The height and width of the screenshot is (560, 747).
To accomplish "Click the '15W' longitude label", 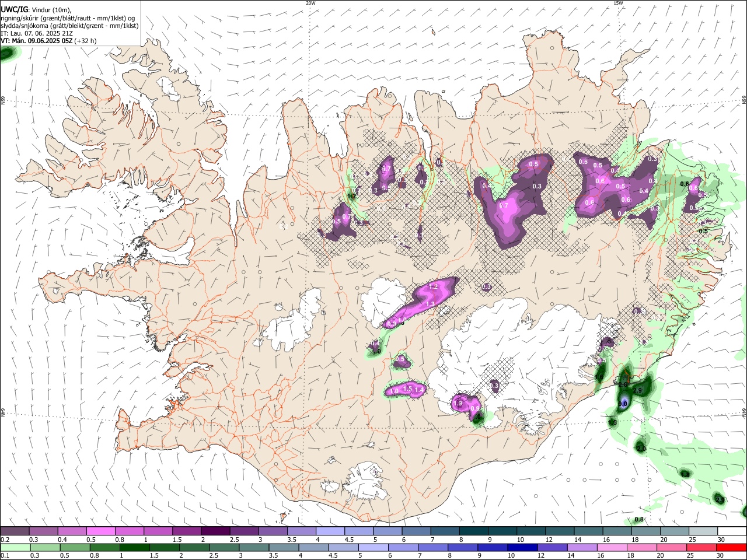I will point(618,3).
